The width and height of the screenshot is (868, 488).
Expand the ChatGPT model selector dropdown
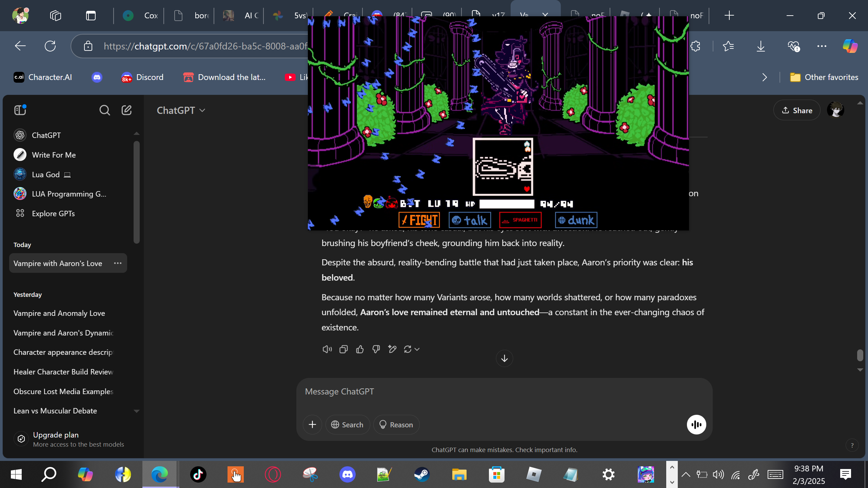[x=181, y=110]
